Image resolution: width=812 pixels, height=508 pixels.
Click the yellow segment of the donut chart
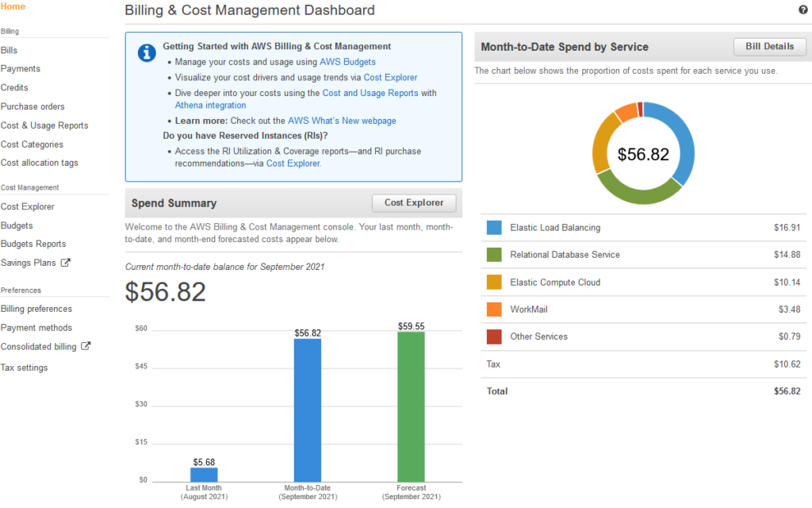coord(601,145)
